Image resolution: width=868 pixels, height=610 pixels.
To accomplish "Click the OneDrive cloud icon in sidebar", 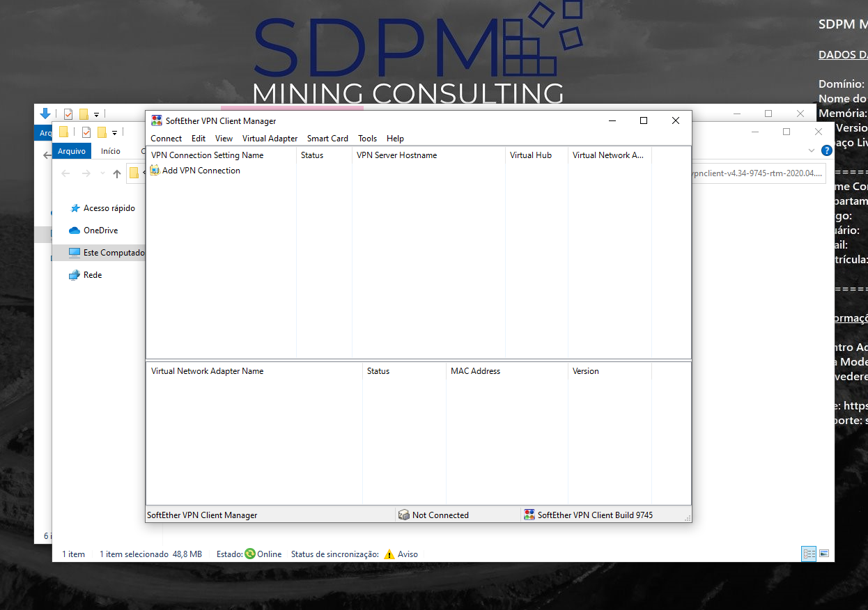I will coord(75,230).
